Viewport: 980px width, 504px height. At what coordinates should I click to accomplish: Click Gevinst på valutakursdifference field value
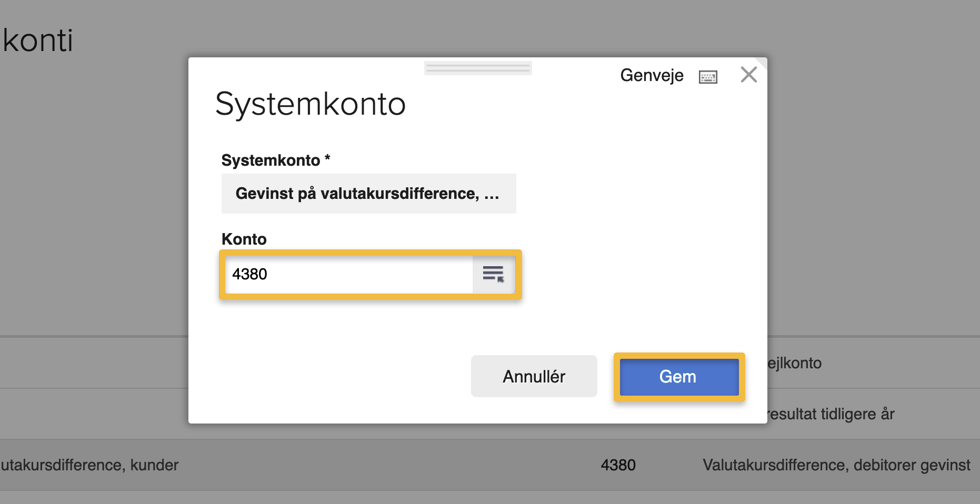click(367, 193)
